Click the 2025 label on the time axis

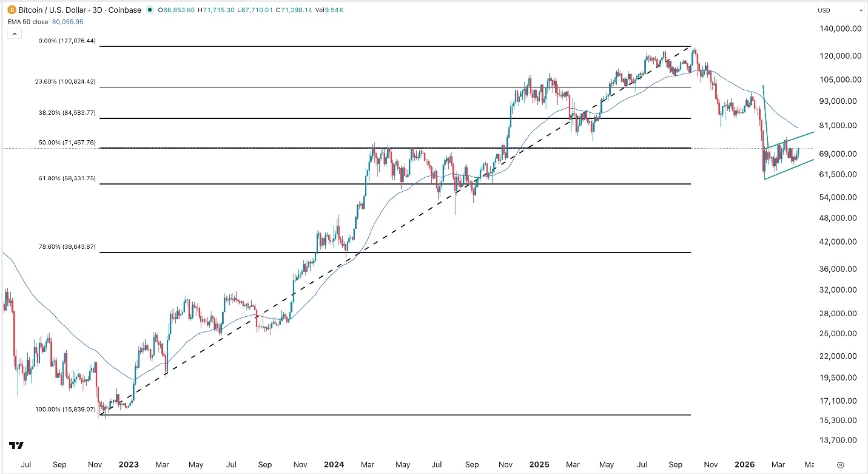539,464
